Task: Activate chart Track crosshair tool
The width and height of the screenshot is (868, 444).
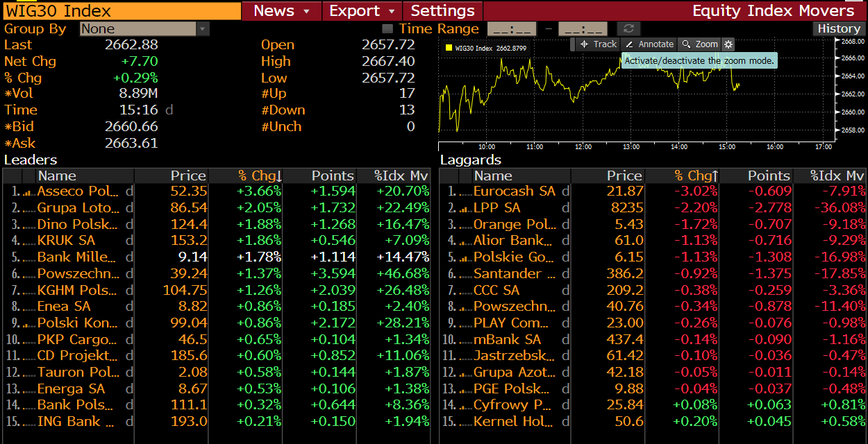Action: pos(598,44)
